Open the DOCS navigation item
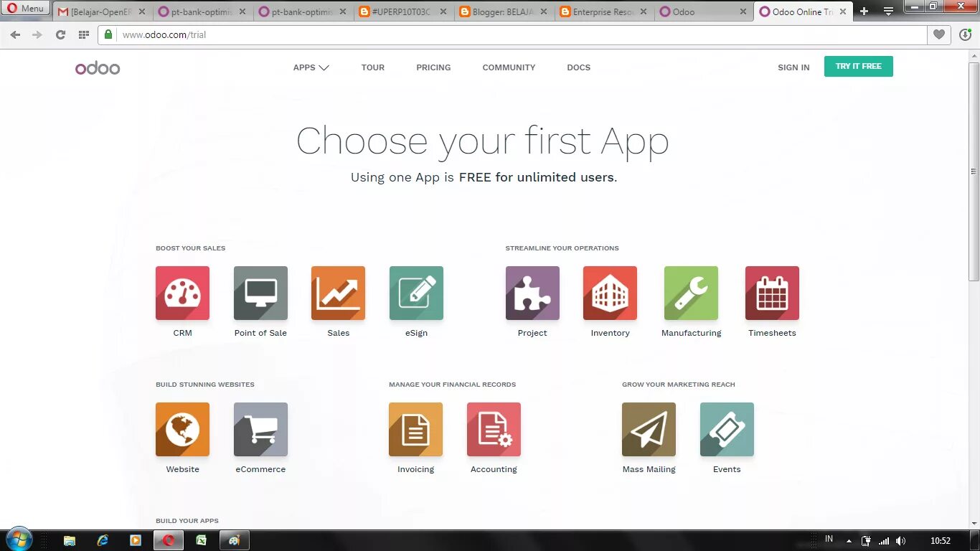The width and height of the screenshot is (980, 551). 578,67
